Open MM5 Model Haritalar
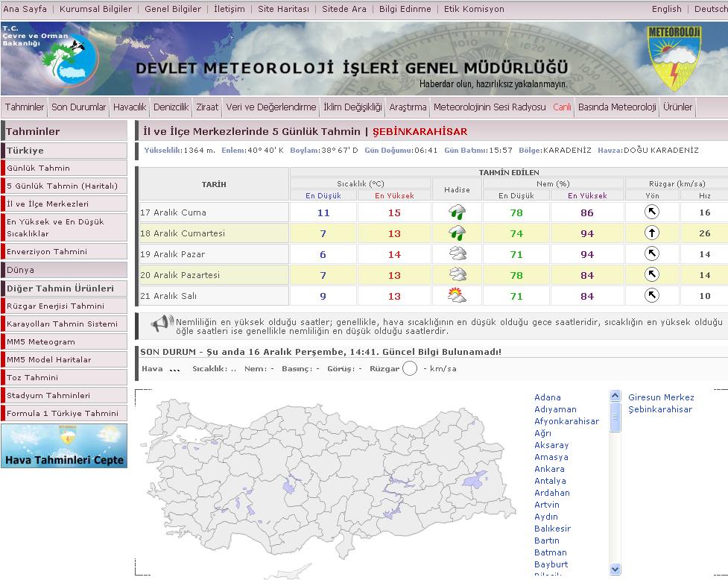The image size is (728, 580). click(64, 359)
